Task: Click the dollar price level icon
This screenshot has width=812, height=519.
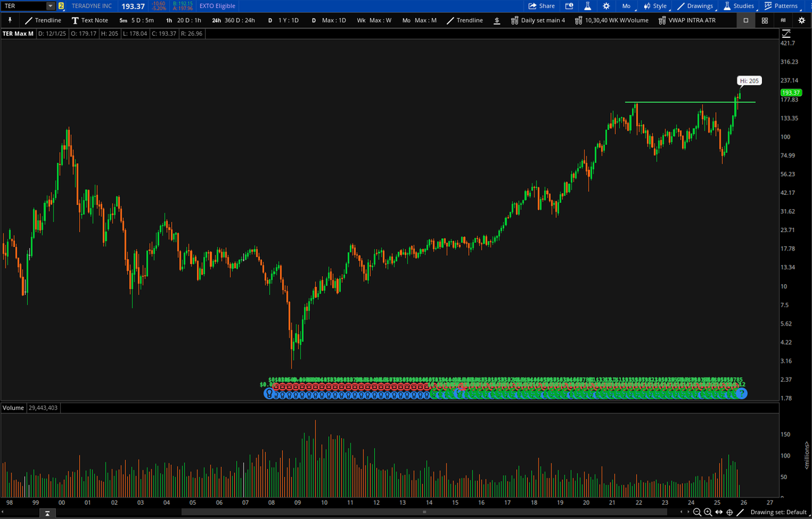Action: (x=497, y=20)
